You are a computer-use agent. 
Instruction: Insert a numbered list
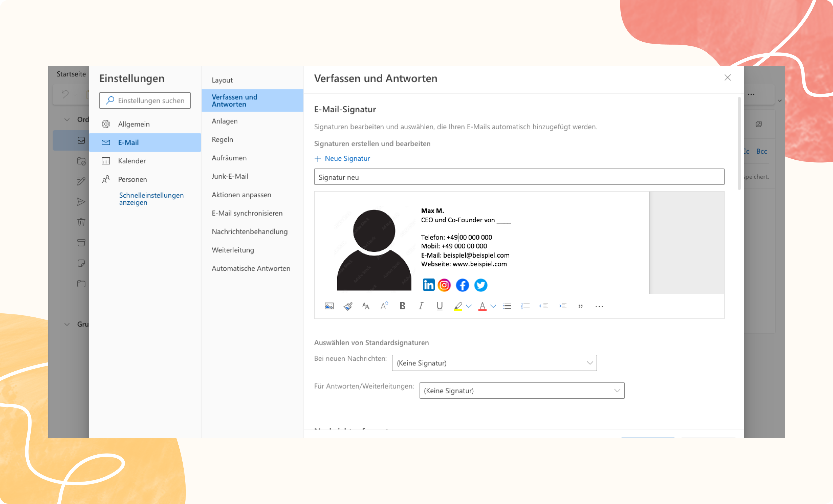525,306
